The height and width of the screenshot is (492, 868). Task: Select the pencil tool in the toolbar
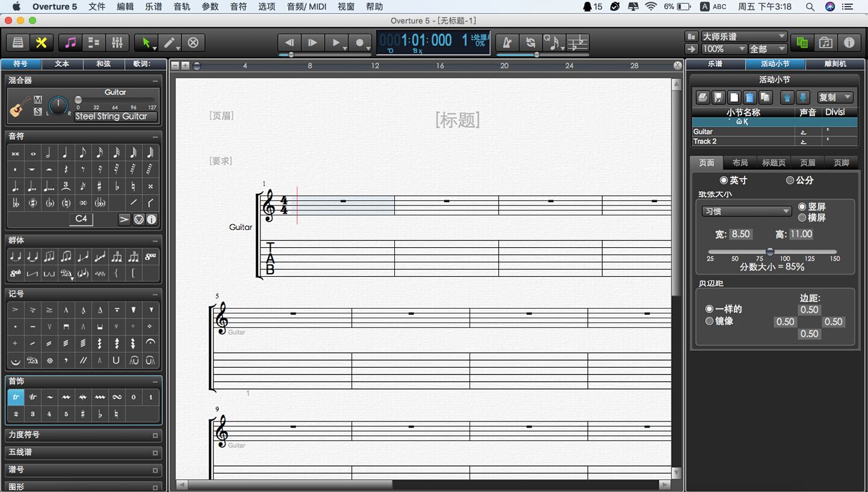point(169,43)
